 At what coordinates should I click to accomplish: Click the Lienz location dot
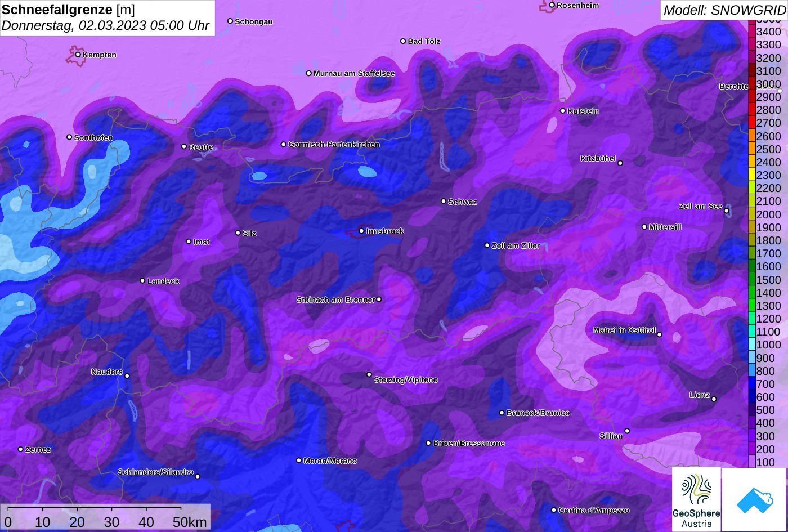[x=714, y=399]
